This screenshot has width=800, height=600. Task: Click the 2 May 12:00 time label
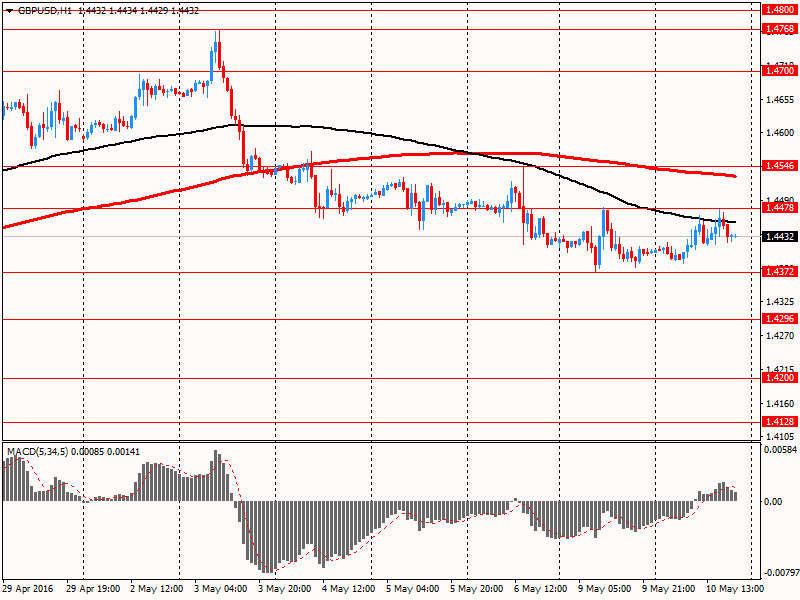tap(157, 589)
